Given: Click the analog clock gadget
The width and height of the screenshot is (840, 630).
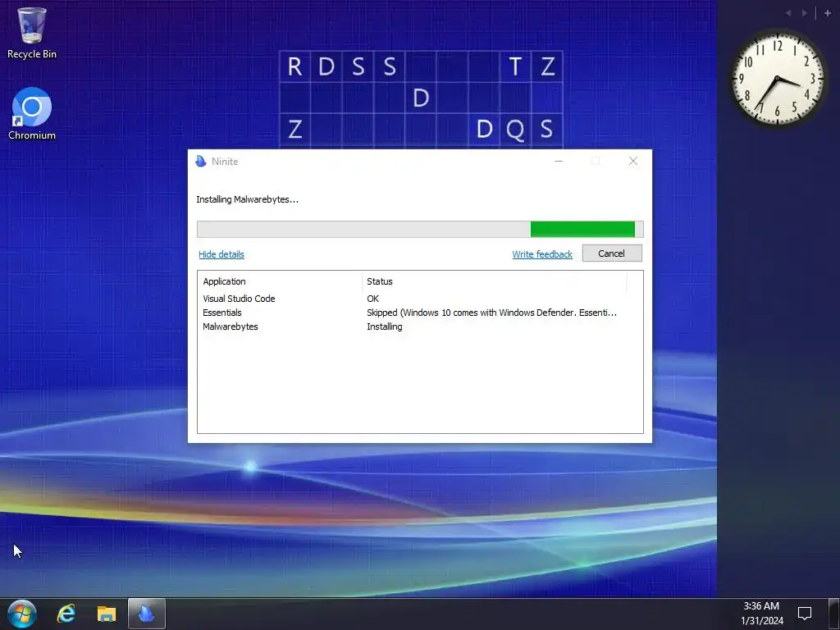Looking at the screenshot, I should [777, 79].
